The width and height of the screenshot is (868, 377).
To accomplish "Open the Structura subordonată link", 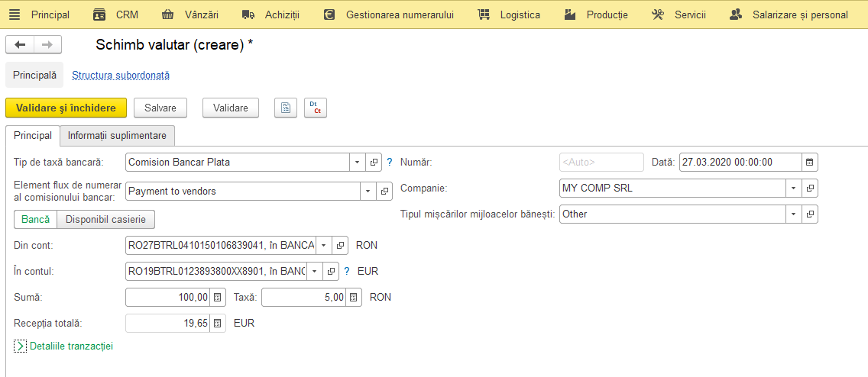I will pyautogui.click(x=121, y=75).
